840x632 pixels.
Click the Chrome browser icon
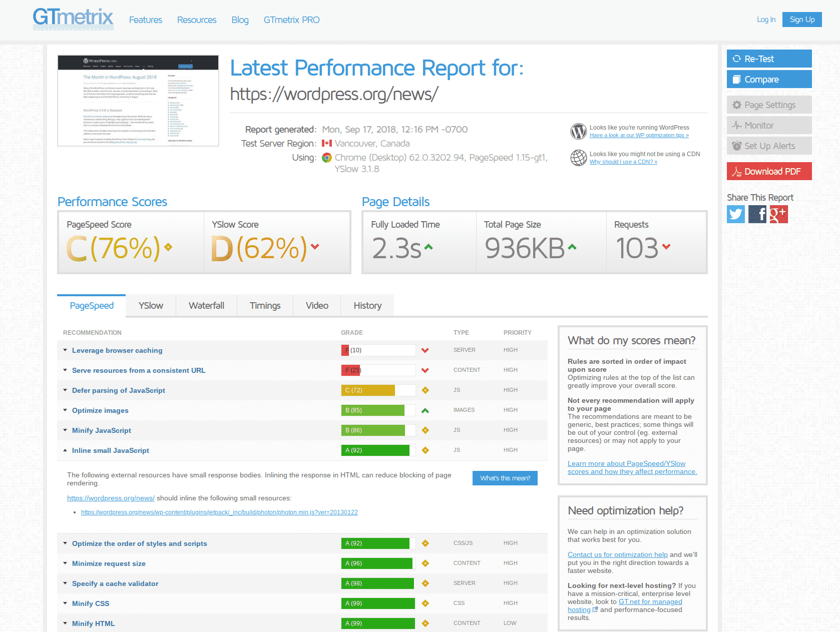tap(327, 158)
